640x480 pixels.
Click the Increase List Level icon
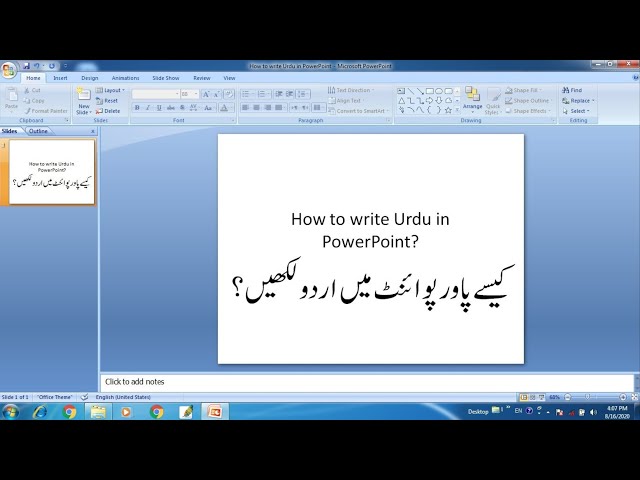(290, 94)
